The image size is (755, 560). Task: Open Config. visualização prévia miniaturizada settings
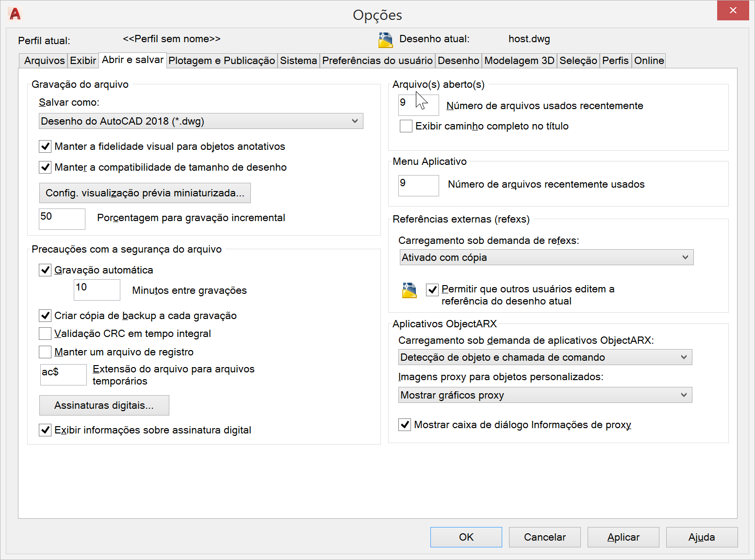145,193
